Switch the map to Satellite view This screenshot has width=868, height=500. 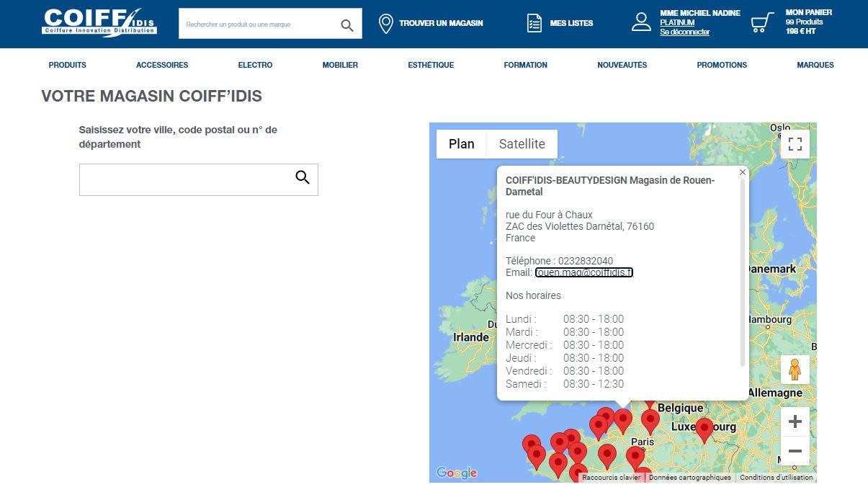coord(522,144)
